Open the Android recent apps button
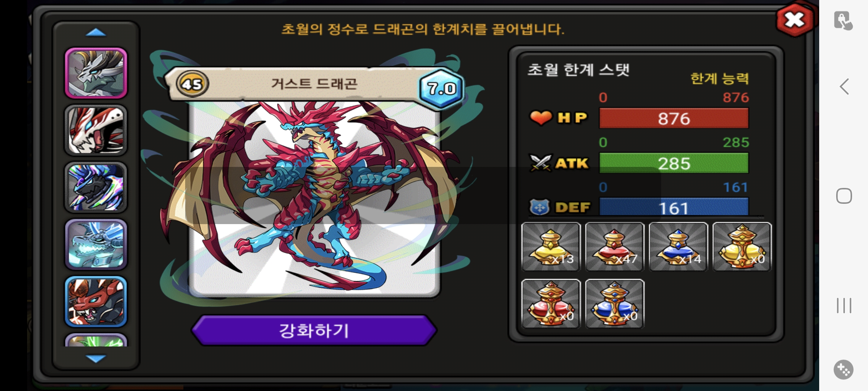868x391 pixels. click(x=844, y=306)
